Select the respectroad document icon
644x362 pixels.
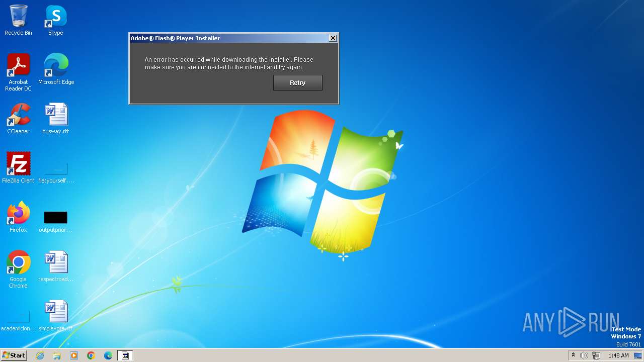56,266
